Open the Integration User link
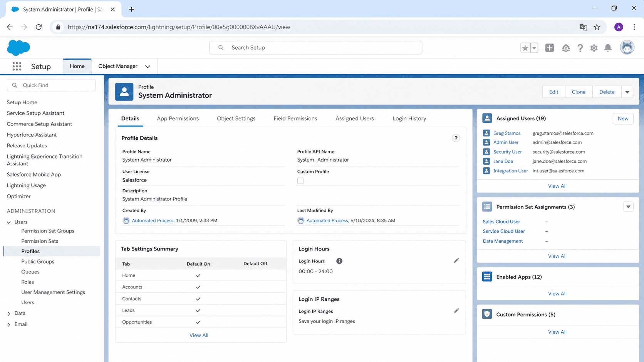This screenshot has height=362, width=644. point(510,171)
